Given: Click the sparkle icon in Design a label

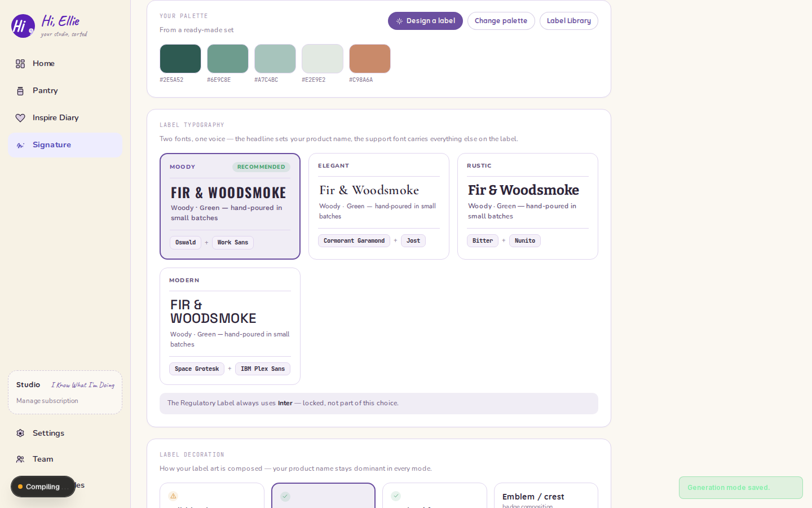Looking at the screenshot, I should [399, 21].
